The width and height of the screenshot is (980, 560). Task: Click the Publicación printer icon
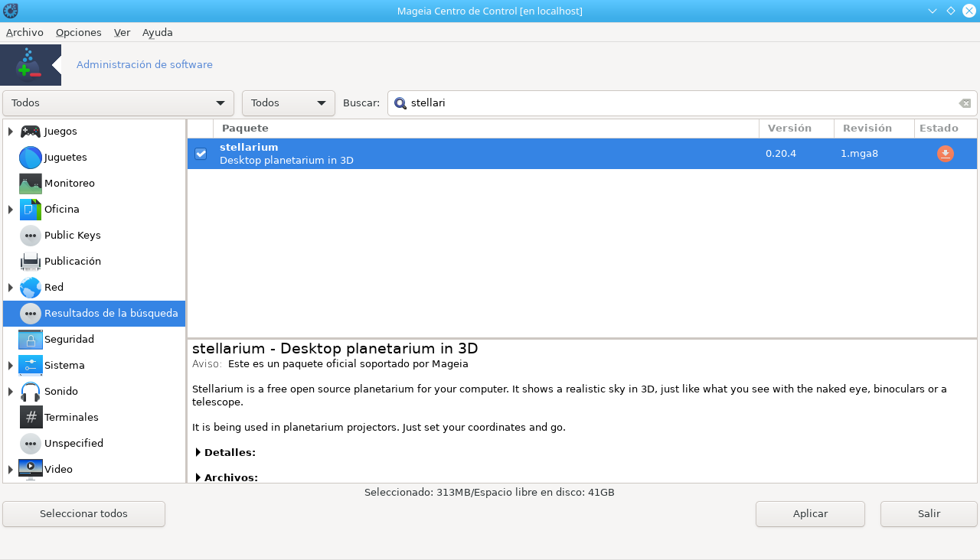[x=31, y=262]
